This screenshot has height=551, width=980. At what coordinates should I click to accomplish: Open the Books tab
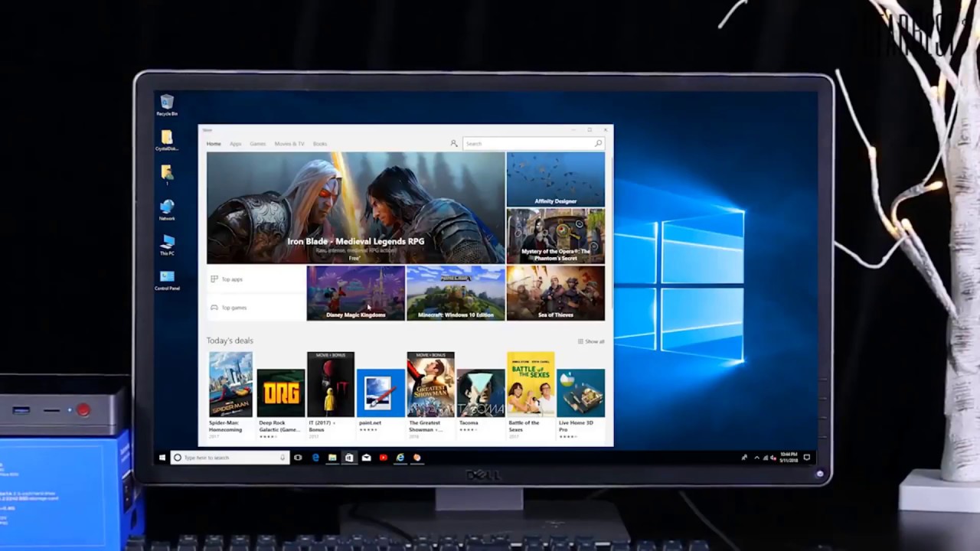pyautogui.click(x=320, y=144)
